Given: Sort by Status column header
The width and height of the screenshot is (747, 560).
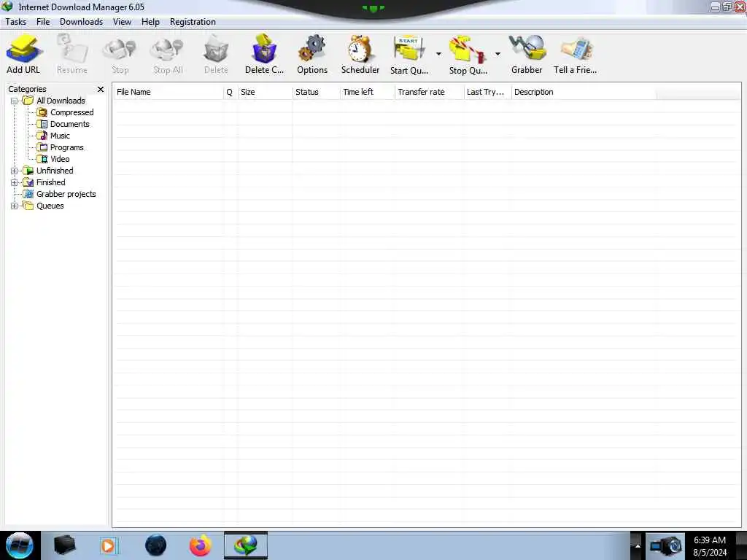Looking at the screenshot, I should pos(316,92).
